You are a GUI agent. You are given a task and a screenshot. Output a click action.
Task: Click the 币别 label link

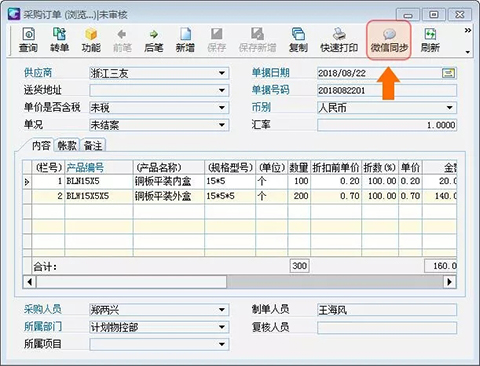[x=261, y=107]
